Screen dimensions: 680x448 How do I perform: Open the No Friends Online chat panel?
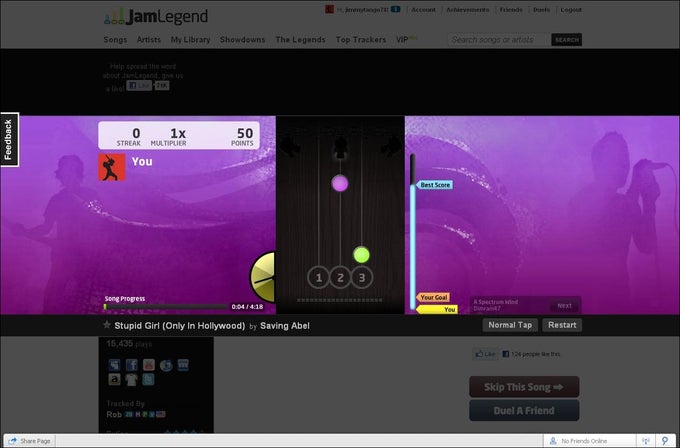[589, 441]
